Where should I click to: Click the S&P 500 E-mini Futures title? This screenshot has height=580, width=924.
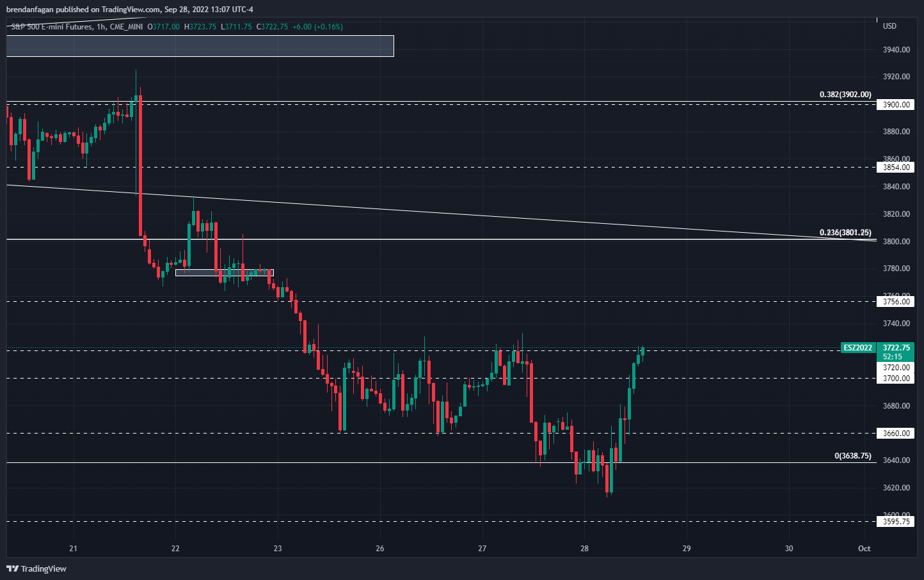click(x=51, y=27)
